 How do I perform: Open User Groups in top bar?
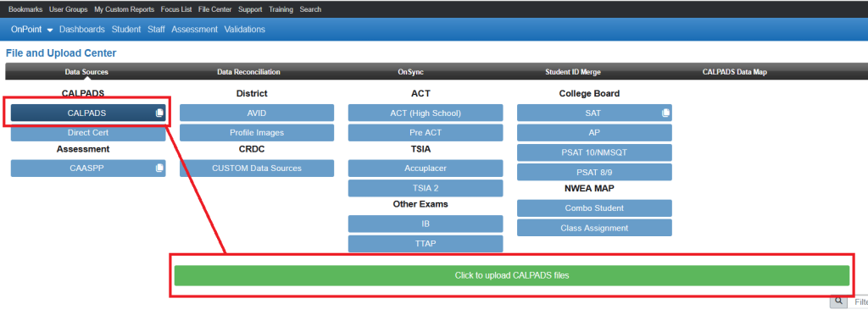pyautogui.click(x=68, y=9)
